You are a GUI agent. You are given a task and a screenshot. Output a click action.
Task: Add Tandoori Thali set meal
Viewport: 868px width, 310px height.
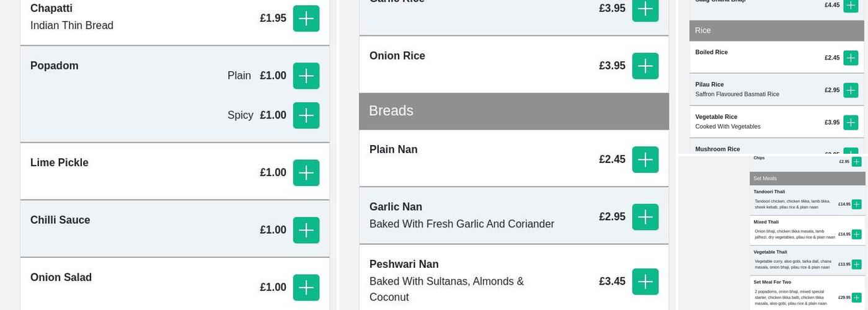(856, 204)
